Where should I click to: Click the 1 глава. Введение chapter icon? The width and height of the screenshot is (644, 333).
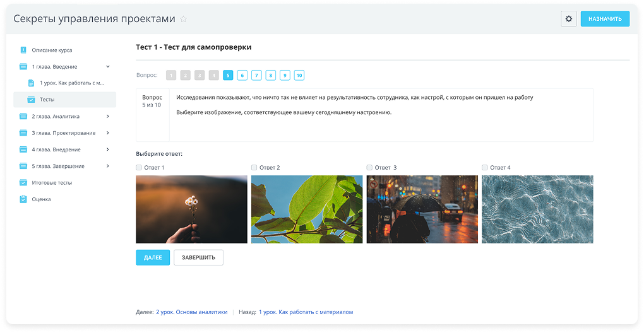click(23, 66)
